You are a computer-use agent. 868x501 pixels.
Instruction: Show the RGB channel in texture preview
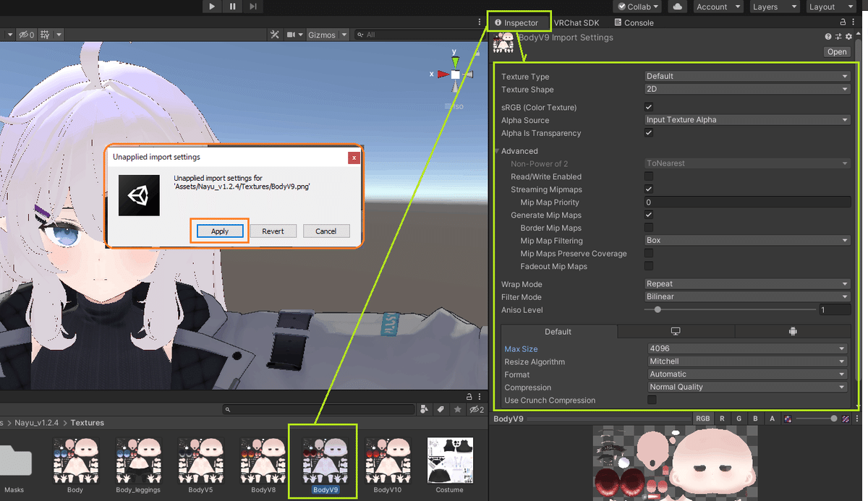pos(703,419)
